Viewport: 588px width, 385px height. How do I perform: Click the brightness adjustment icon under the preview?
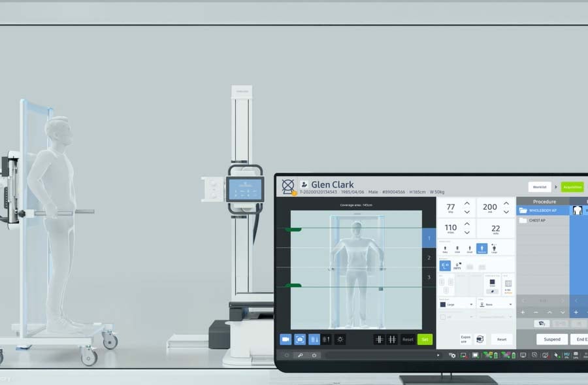pos(340,339)
